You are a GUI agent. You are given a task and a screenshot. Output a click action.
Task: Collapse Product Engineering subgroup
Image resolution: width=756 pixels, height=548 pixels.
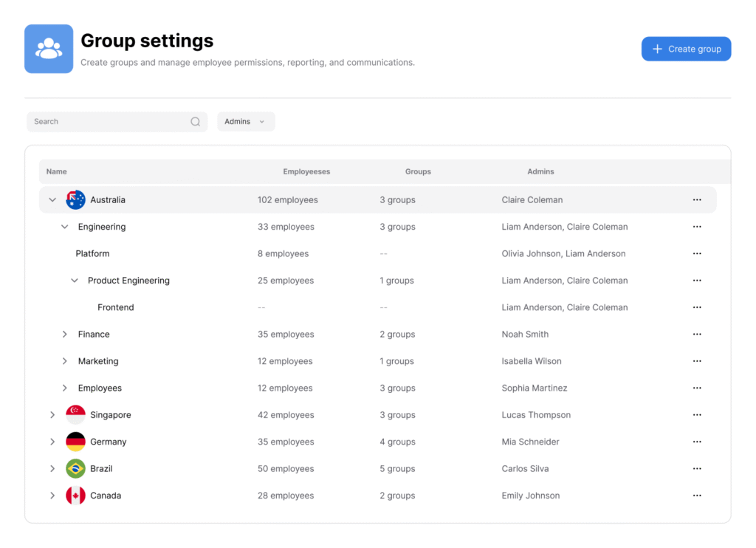pos(75,281)
